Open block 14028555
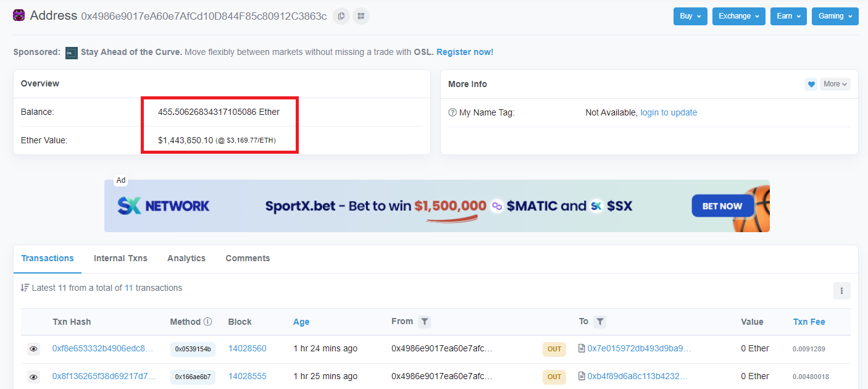 [x=248, y=376]
